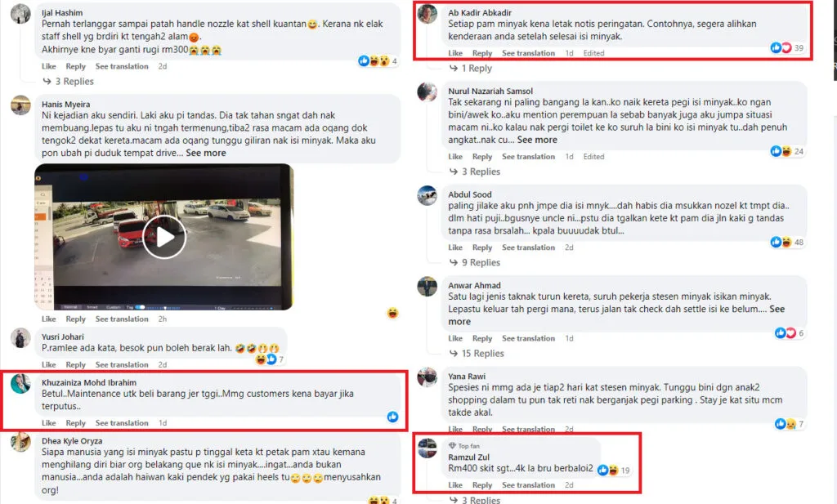Reply to Khuzainiza Mohd Ibrahim's comment
Viewport: 837px width, 504px height.
(75, 422)
